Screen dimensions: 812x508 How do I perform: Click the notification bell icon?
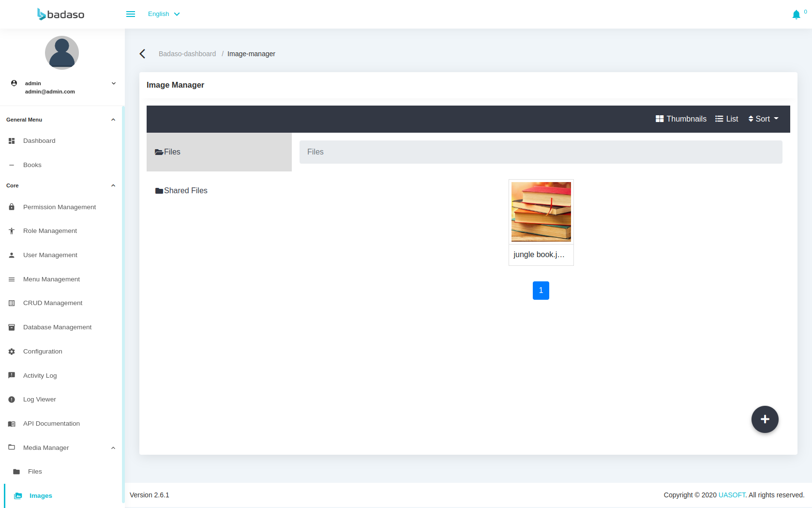pos(796,15)
